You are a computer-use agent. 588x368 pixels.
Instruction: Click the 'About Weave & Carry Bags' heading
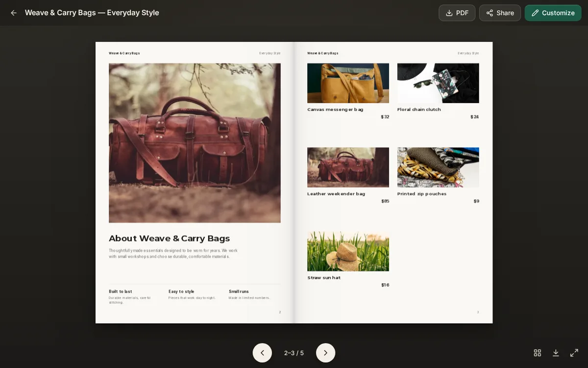[169, 238]
